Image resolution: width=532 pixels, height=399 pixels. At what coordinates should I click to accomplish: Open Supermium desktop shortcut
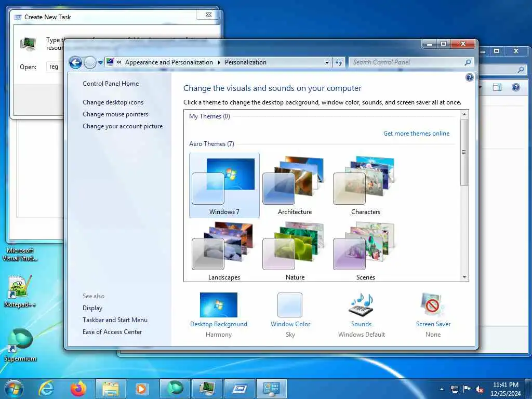(20, 345)
